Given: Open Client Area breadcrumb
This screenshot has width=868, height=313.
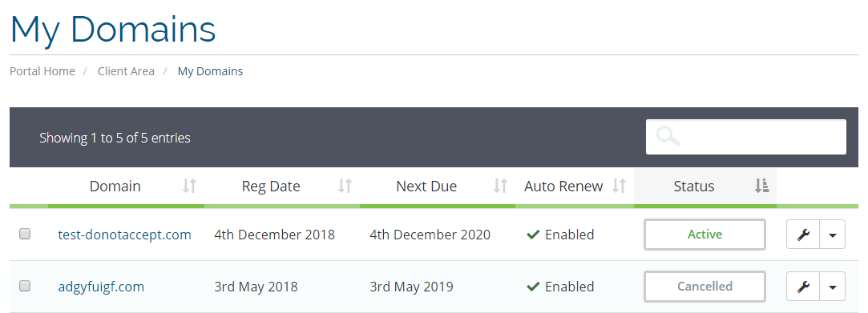Looking at the screenshot, I should [126, 71].
